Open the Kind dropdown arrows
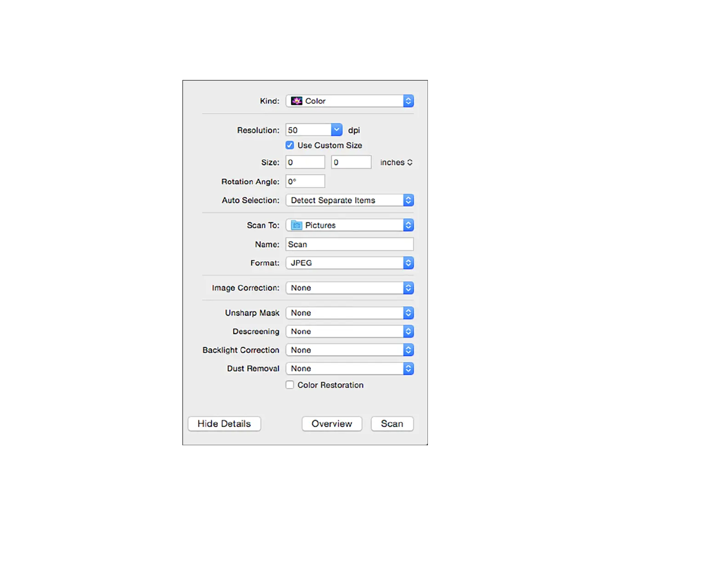The image size is (728, 563). click(x=408, y=101)
